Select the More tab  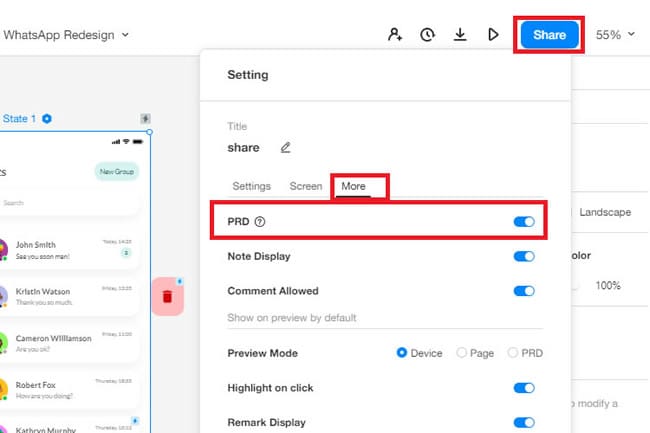(x=353, y=186)
